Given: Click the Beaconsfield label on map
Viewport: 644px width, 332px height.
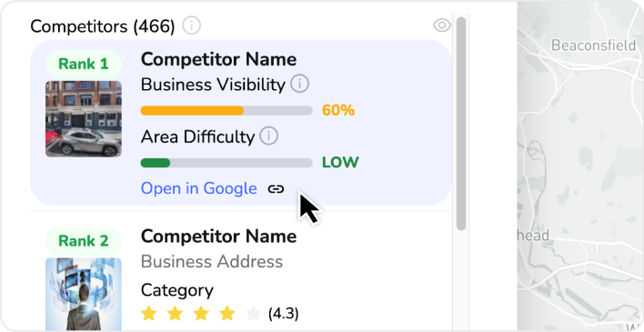Looking at the screenshot, I should [x=593, y=45].
